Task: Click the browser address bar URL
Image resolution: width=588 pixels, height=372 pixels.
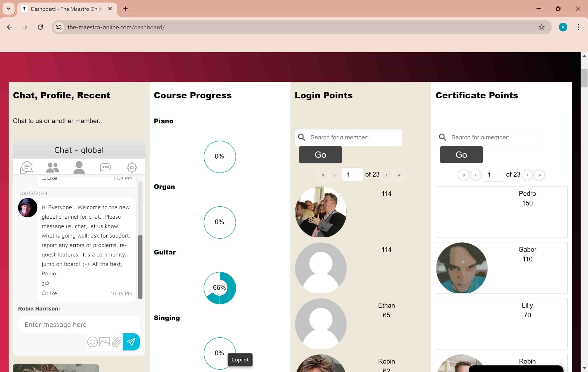Action: 116,27
